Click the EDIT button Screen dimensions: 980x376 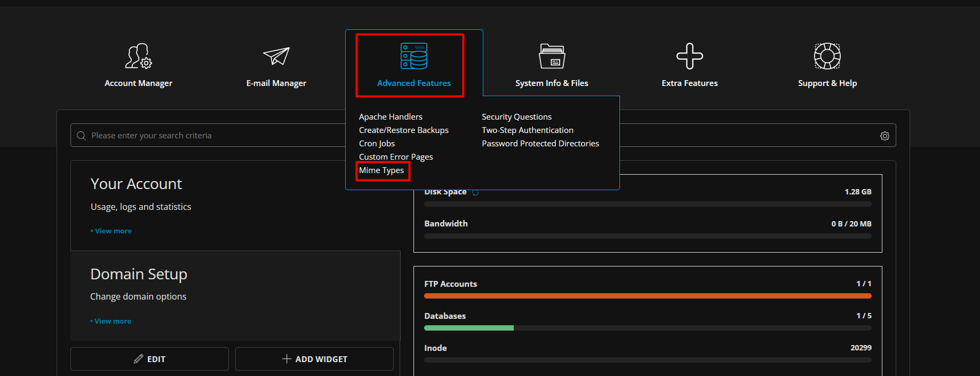(x=149, y=359)
